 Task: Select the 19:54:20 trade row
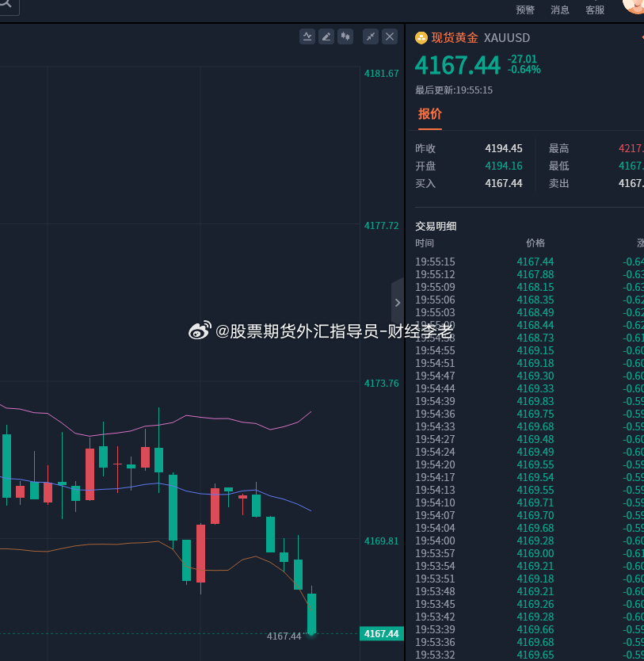point(529,464)
